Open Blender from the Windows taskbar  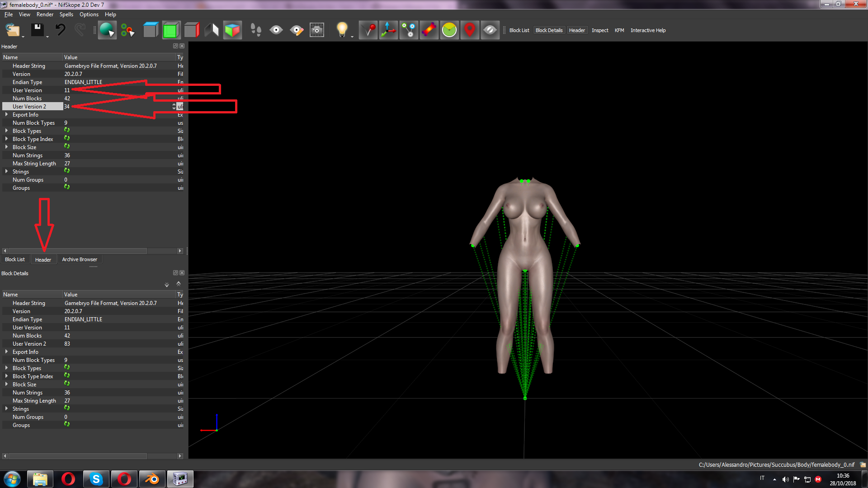click(x=152, y=479)
